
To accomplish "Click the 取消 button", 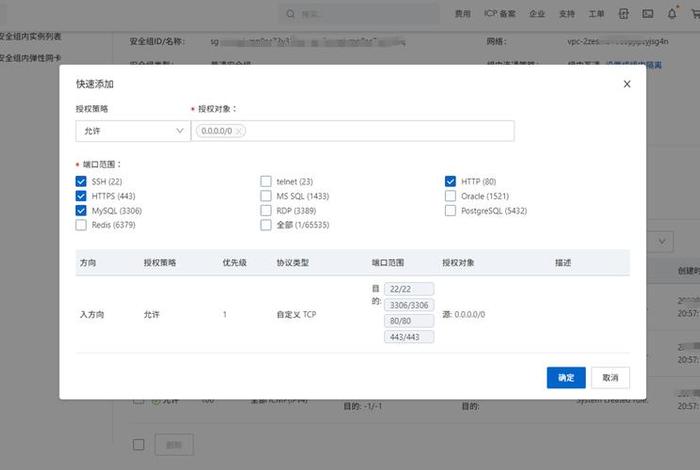I will [610, 378].
